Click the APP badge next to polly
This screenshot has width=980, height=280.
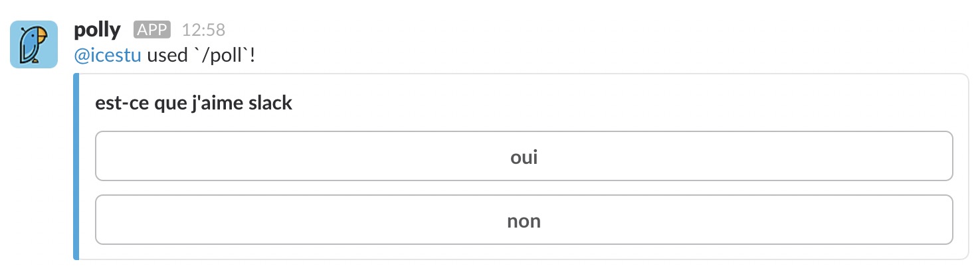click(152, 30)
